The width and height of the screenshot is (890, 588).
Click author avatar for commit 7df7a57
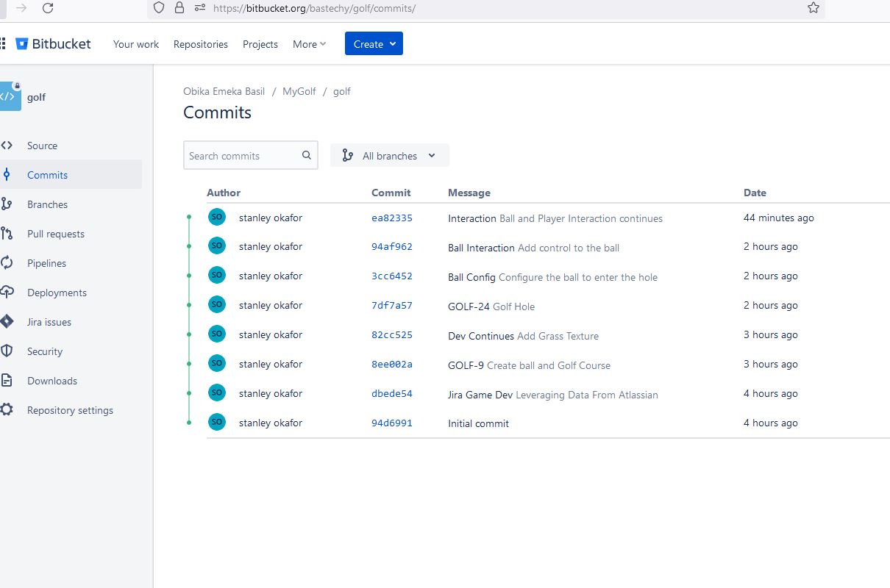coord(216,304)
